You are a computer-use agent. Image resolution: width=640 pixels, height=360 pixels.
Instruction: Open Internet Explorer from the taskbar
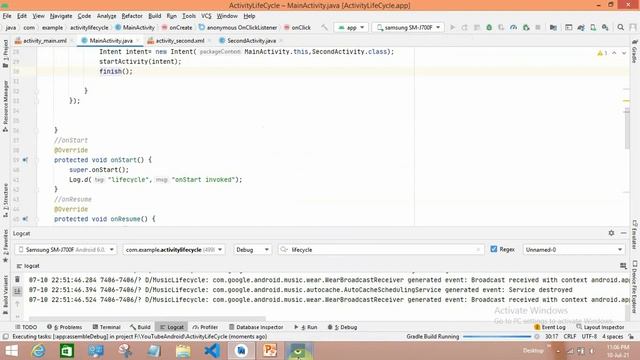(x=38, y=351)
